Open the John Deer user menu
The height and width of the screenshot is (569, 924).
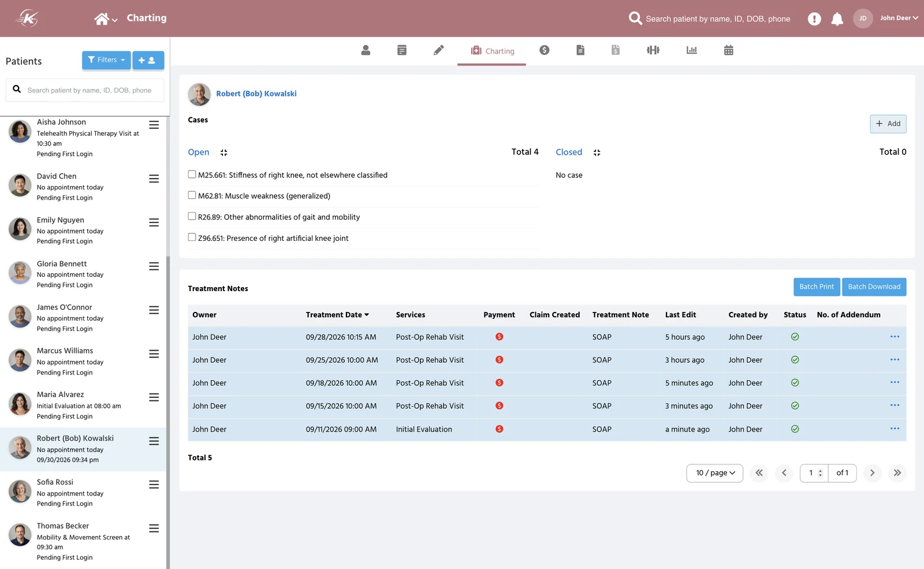tap(899, 18)
